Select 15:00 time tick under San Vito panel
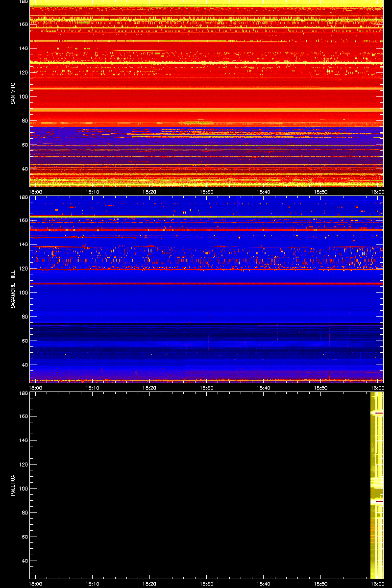 [x=36, y=192]
